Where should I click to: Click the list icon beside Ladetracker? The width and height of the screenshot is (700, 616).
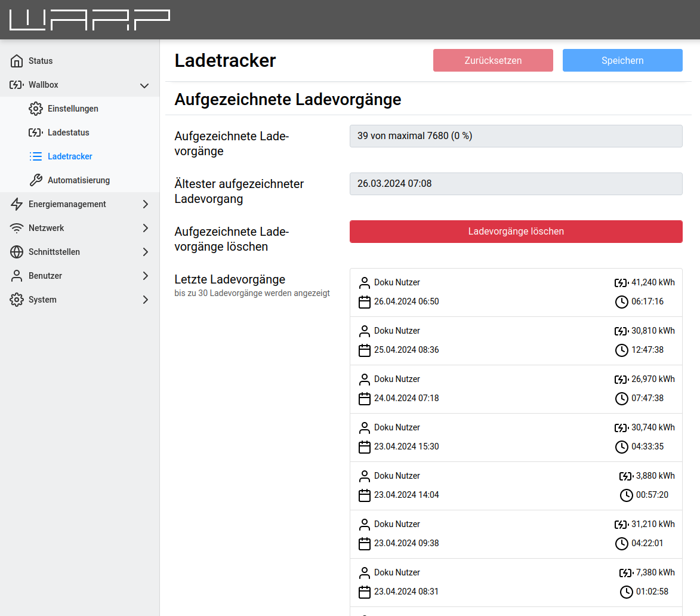pyautogui.click(x=36, y=156)
